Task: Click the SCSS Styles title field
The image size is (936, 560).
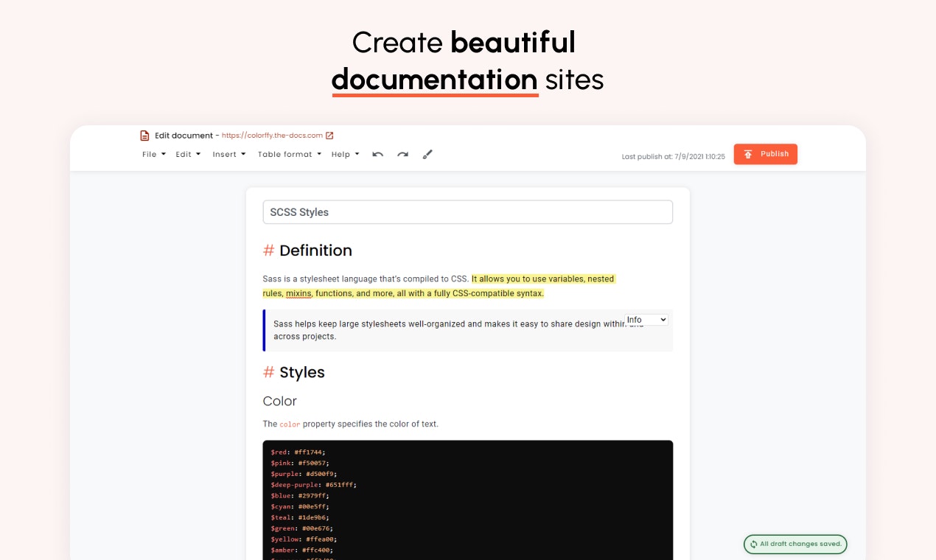Action: tap(467, 211)
